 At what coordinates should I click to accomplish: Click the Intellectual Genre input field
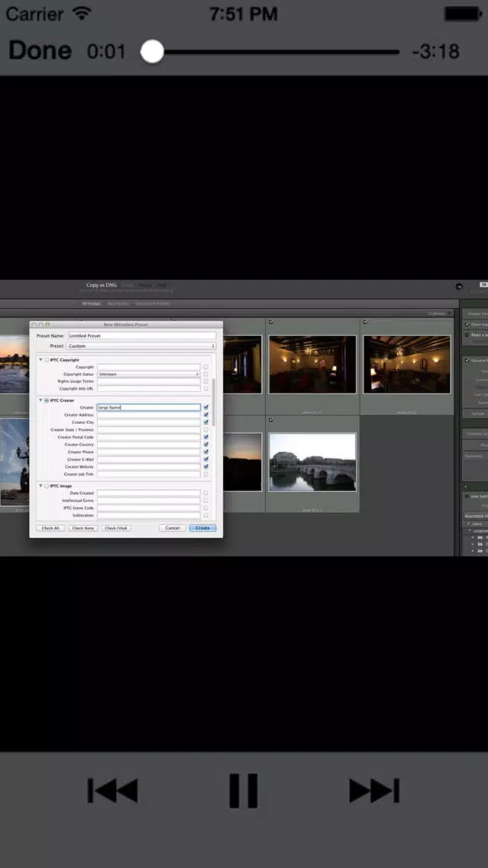(x=148, y=500)
